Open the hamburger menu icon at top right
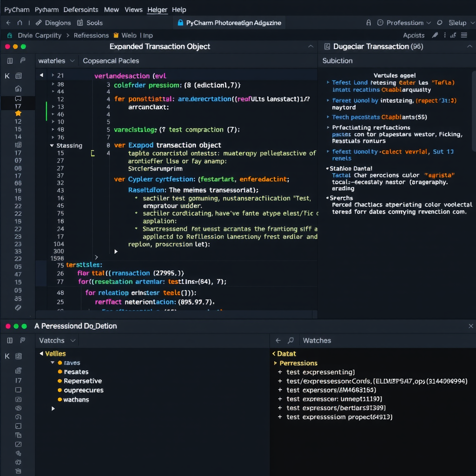Image resolution: width=476 pixels, height=476 pixels. pyautogui.click(x=463, y=35)
